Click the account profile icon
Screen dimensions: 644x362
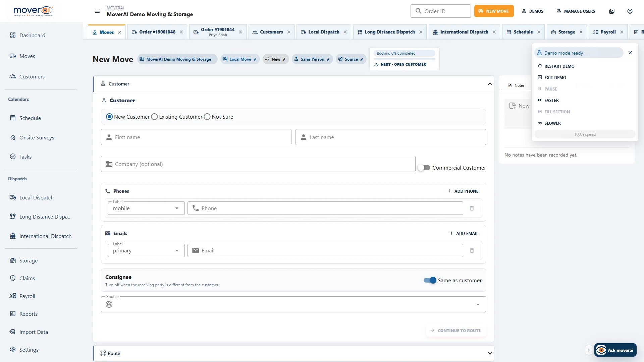point(630,11)
